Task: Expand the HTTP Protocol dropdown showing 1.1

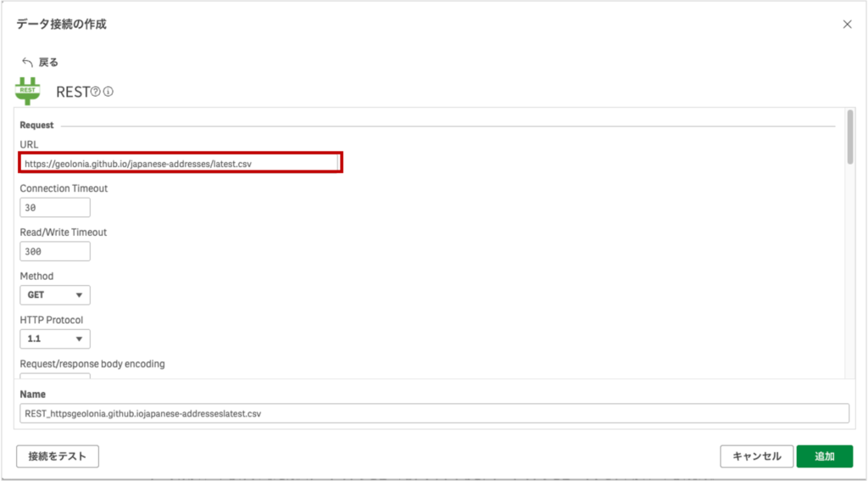Action: (55, 339)
